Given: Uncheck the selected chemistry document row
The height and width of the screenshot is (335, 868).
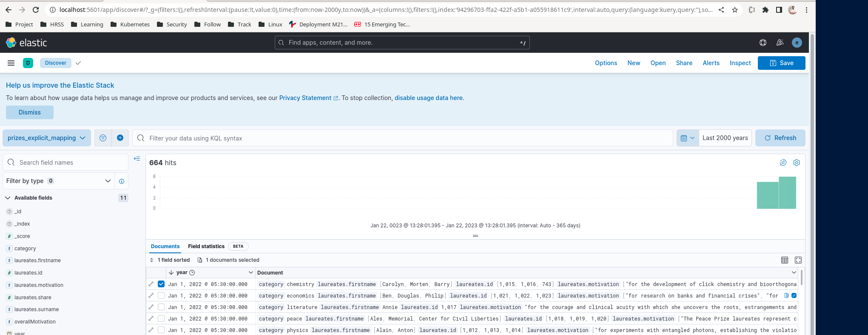Looking at the screenshot, I should tap(161, 284).
